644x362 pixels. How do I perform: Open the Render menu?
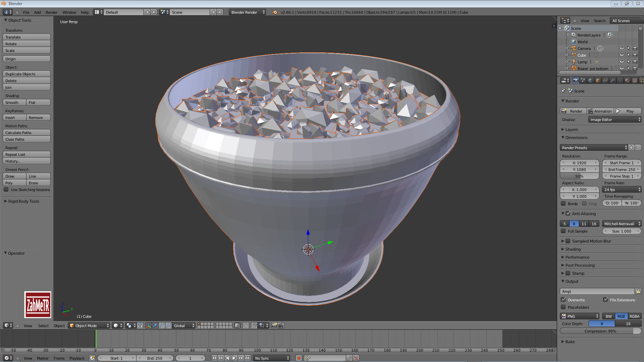pos(51,12)
